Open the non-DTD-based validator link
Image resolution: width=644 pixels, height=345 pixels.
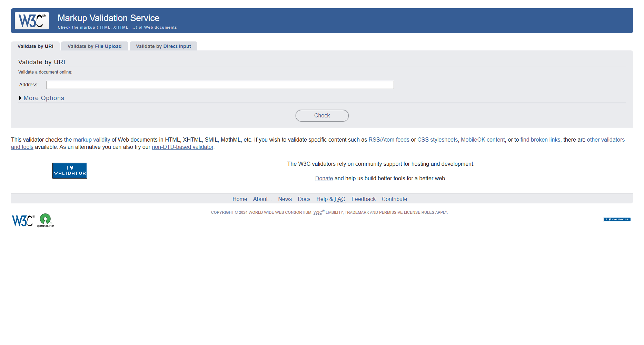182,147
